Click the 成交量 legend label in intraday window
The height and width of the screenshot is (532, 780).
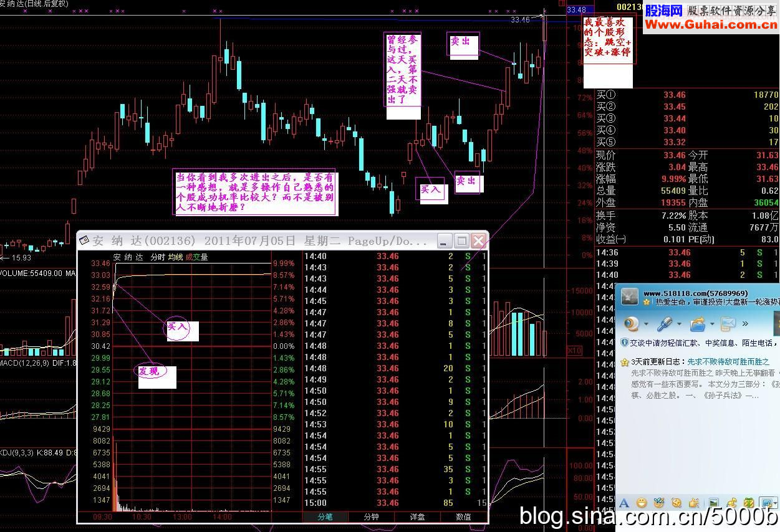196,257
